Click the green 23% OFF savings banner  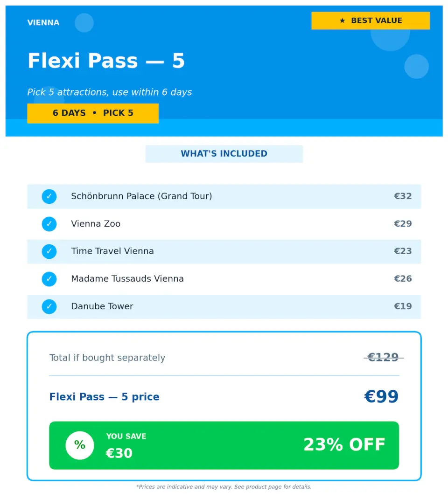pyautogui.click(x=224, y=445)
